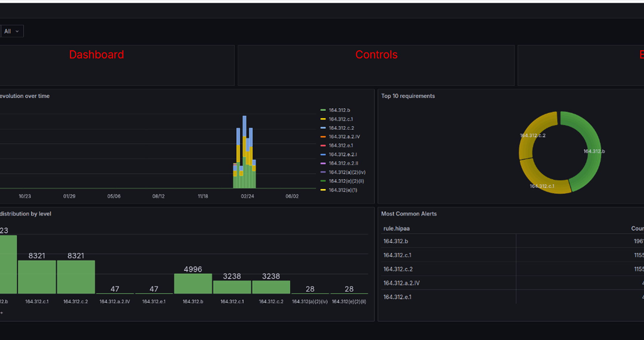Click the 164.312.a.2.IV bar axis label
644x340 pixels.
coord(114,302)
